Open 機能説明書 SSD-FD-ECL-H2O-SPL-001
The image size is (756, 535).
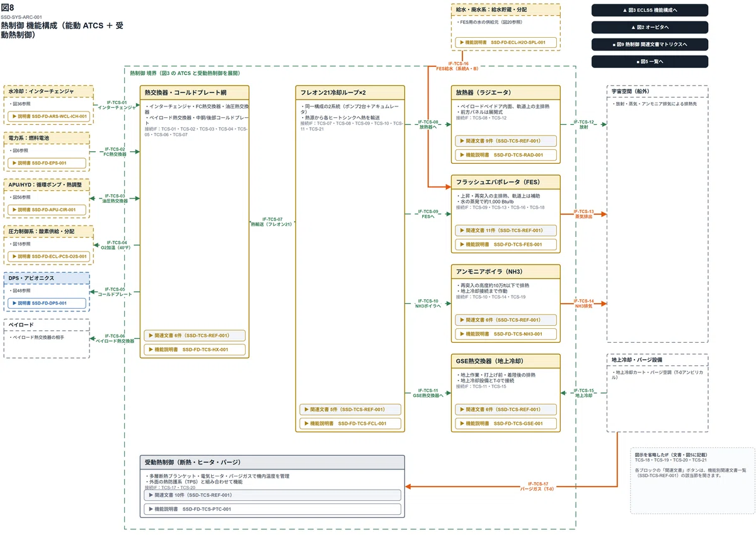coord(506,42)
